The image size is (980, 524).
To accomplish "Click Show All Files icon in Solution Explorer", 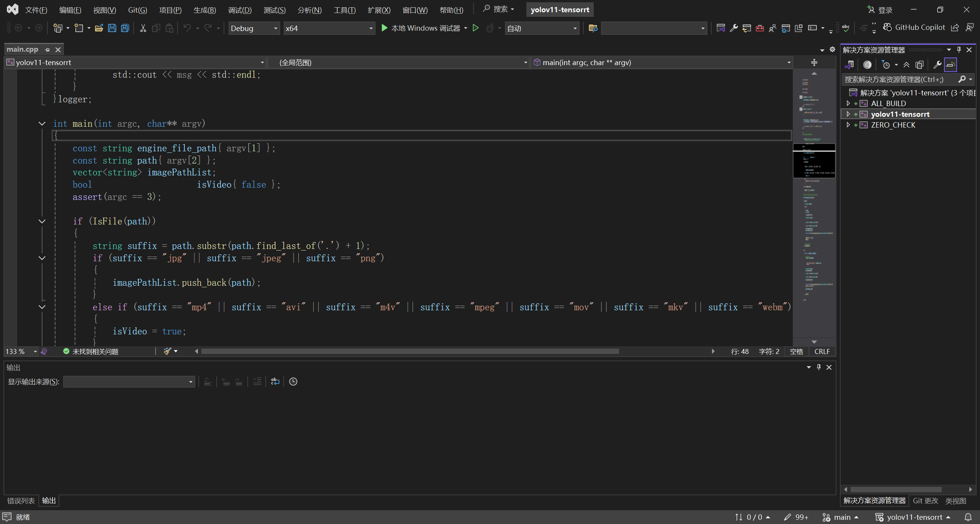I will pos(919,65).
